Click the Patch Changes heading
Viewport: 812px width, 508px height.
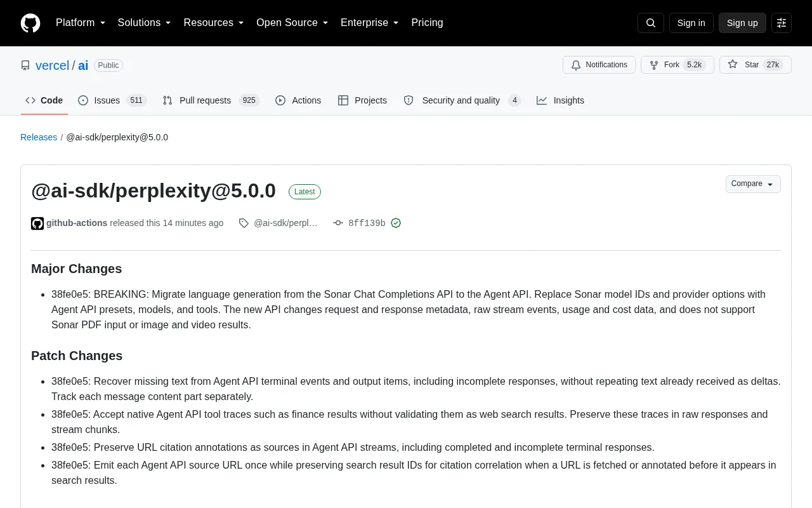pyautogui.click(x=77, y=356)
